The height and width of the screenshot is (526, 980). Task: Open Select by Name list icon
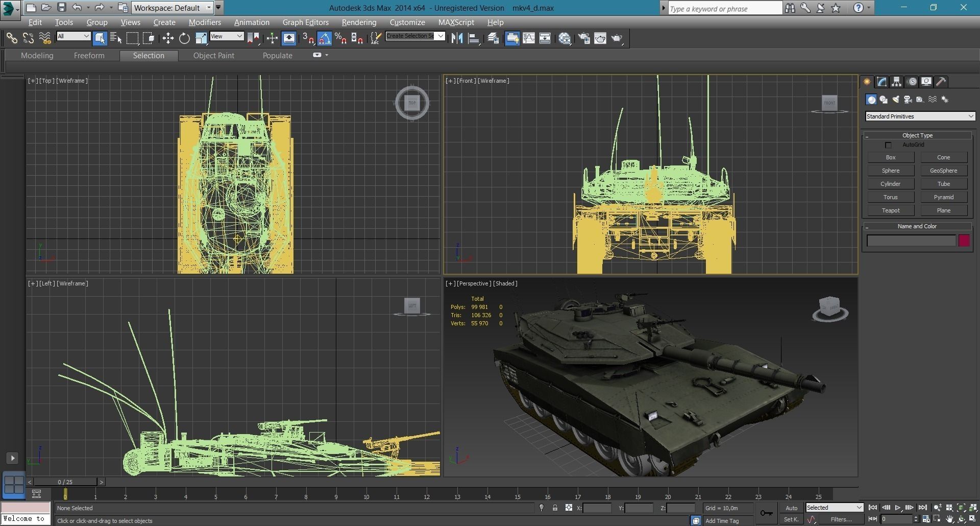[x=116, y=38]
